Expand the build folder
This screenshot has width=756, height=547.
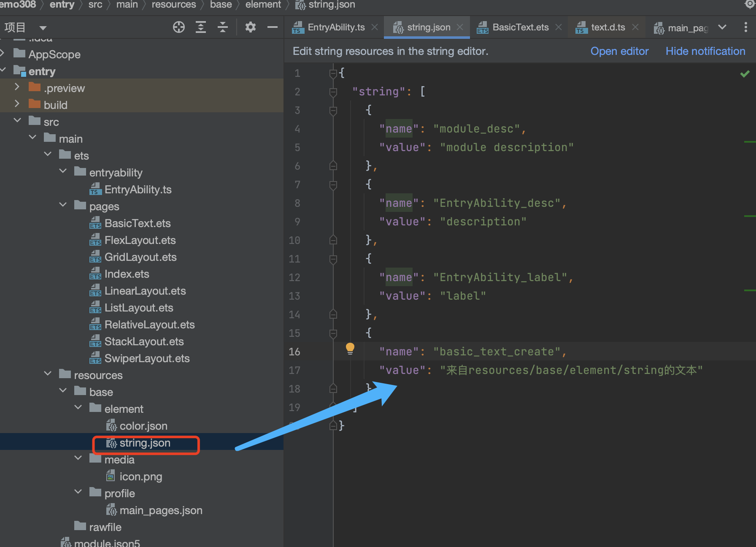pos(17,104)
